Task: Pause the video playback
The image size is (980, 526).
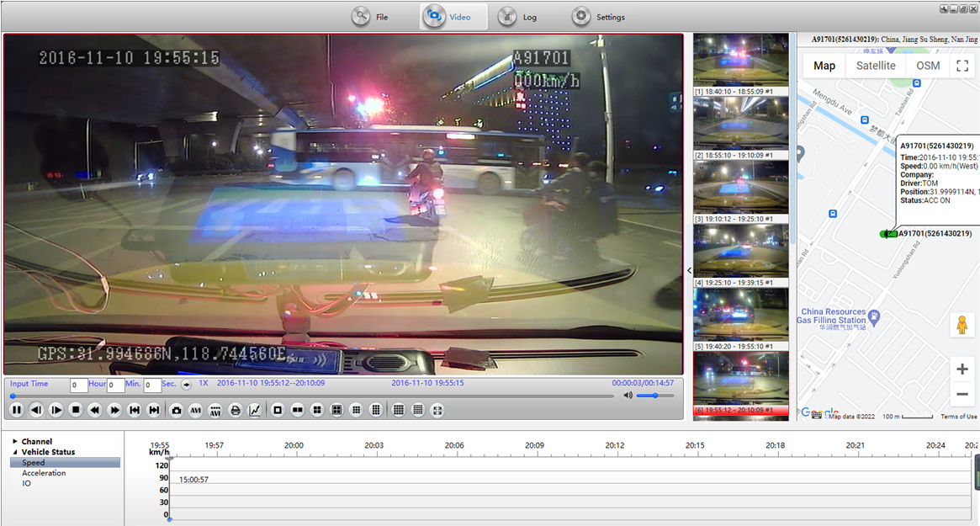Action: 17,411
